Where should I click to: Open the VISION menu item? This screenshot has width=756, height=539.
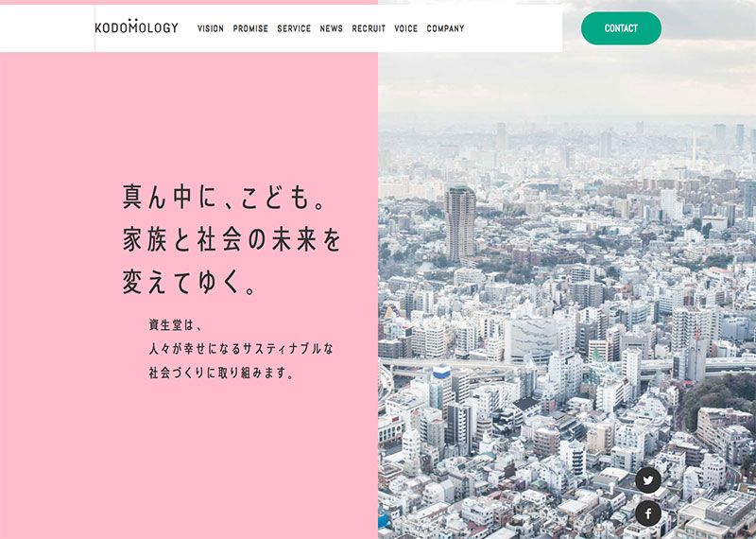211,28
